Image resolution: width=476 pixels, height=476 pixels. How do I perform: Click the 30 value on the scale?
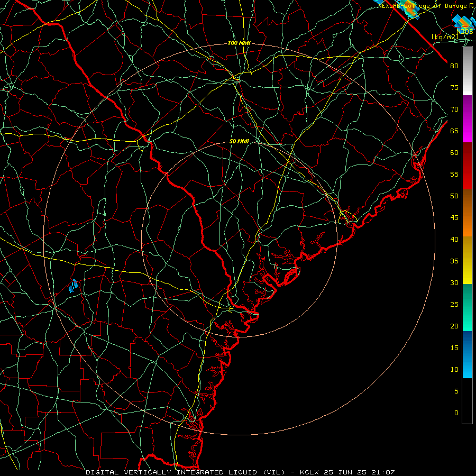tap(454, 282)
